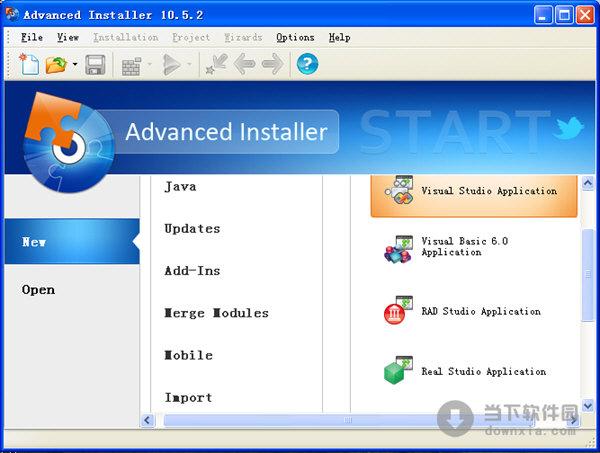Click the Visual Studio Application icon
The width and height of the screenshot is (600, 453).
(x=399, y=190)
